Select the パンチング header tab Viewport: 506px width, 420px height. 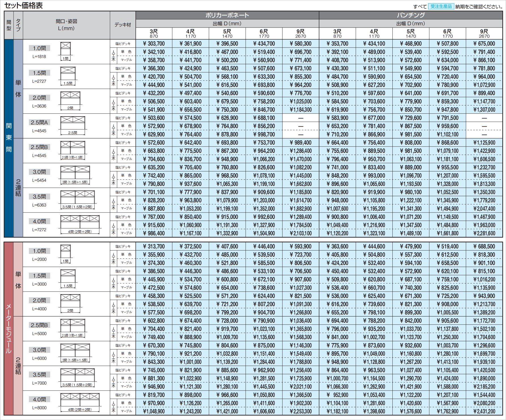pyautogui.click(x=411, y=15)
